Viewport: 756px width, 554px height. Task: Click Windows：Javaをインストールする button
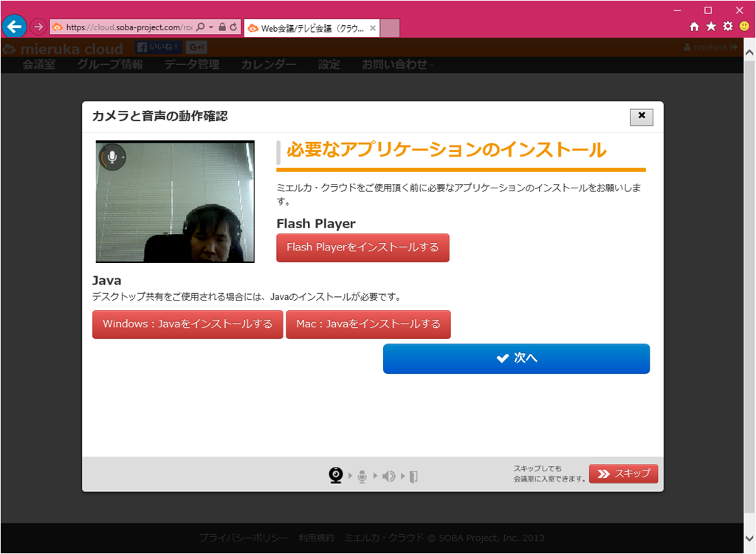pyautogui.click(x=188, y=324)
